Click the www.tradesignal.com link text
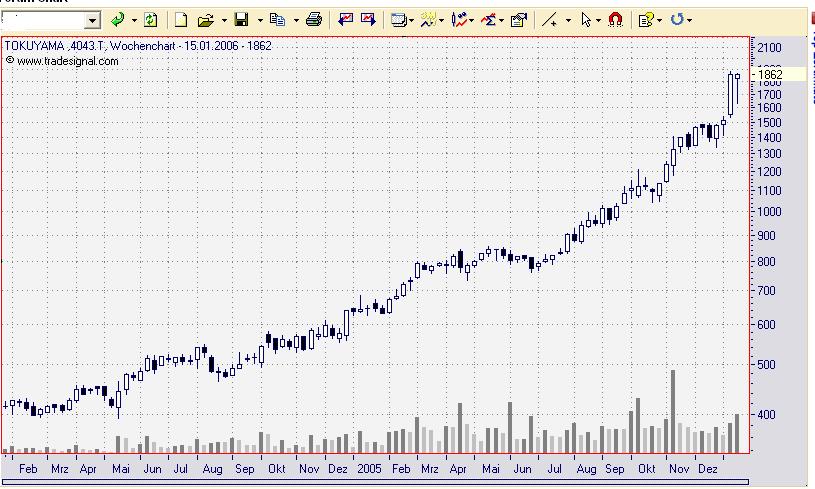 tap(68, 61)
